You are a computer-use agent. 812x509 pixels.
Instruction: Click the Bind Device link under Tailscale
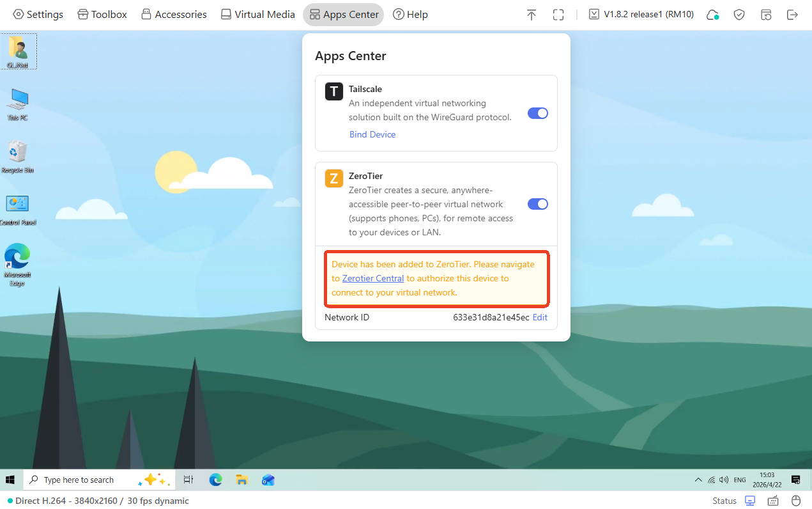372,134
